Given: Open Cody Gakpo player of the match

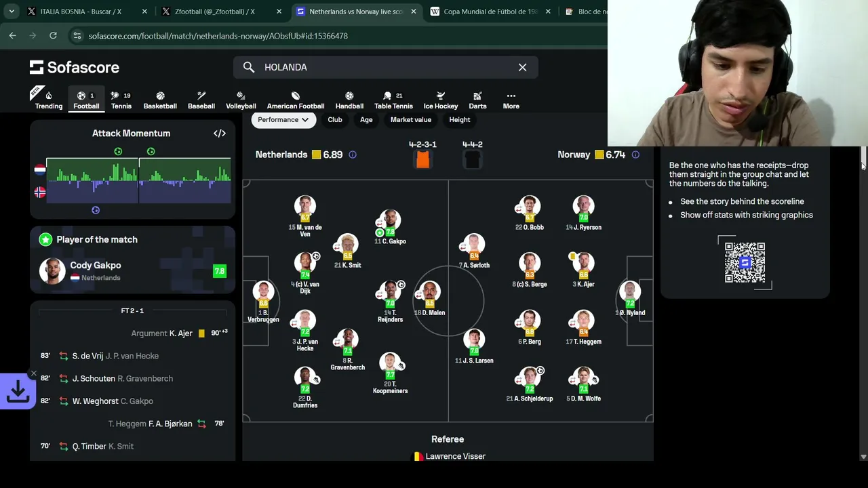Looking at the screenshot, I should (132, 271).
